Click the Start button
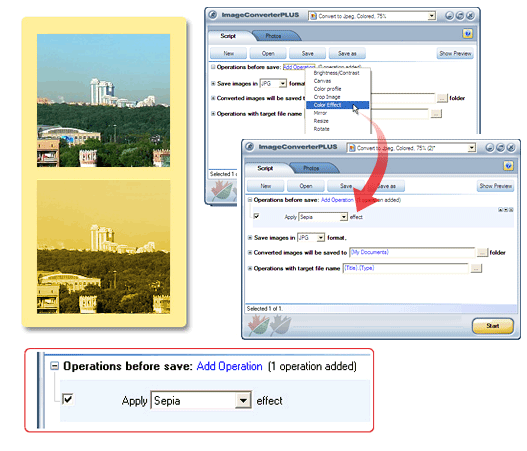This screenshot has width=527, height=451. point(493,326)
